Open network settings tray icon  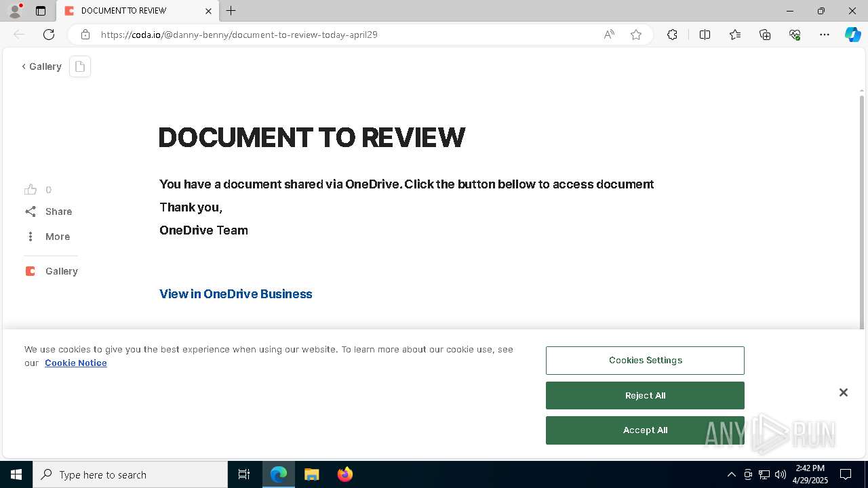[x=764, y=474]
